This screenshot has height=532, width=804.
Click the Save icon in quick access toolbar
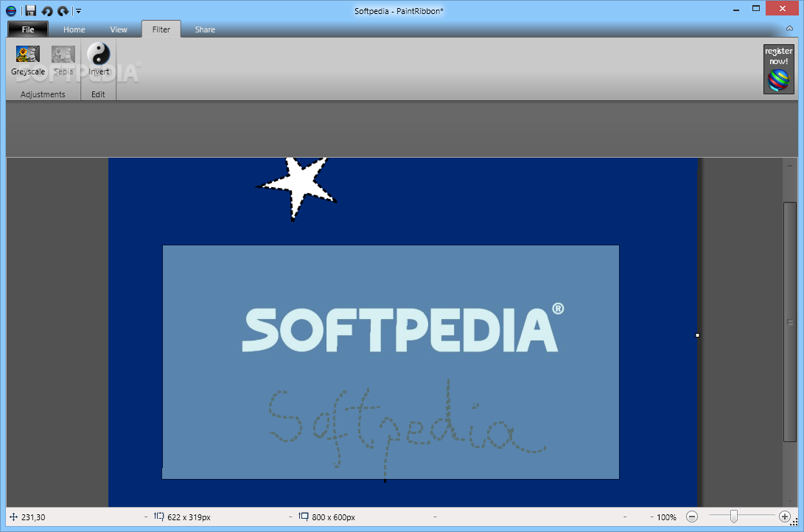pyautogui.click(x=31, y=10)
